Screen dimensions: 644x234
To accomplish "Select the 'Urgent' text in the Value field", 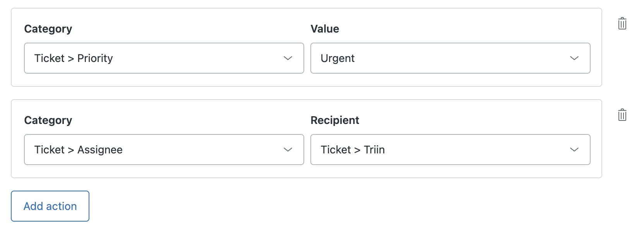I will click(x=337, y=58).
